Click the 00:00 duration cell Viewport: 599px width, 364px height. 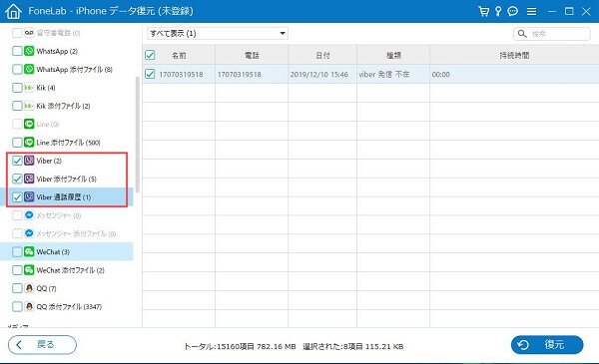coord(441,75)
